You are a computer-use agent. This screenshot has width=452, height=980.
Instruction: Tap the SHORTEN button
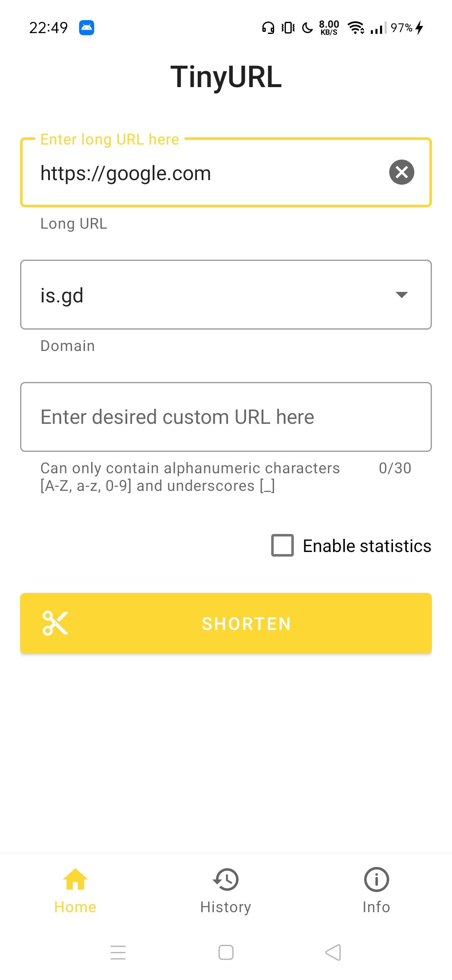pyautogui.click(x=226, y=623)
